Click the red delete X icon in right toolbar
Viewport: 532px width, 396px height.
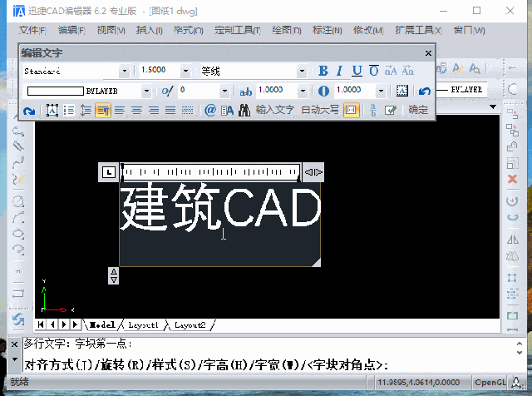(x=512, y=179)
